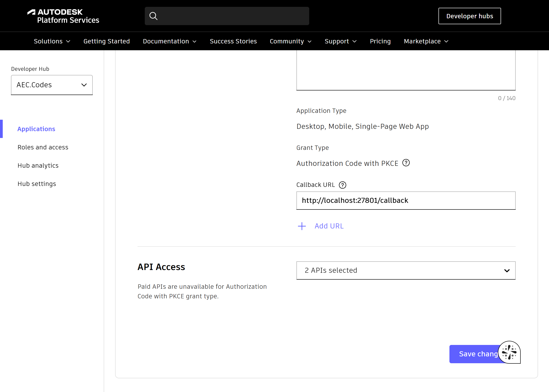Click the description text area

click(406, 70)
